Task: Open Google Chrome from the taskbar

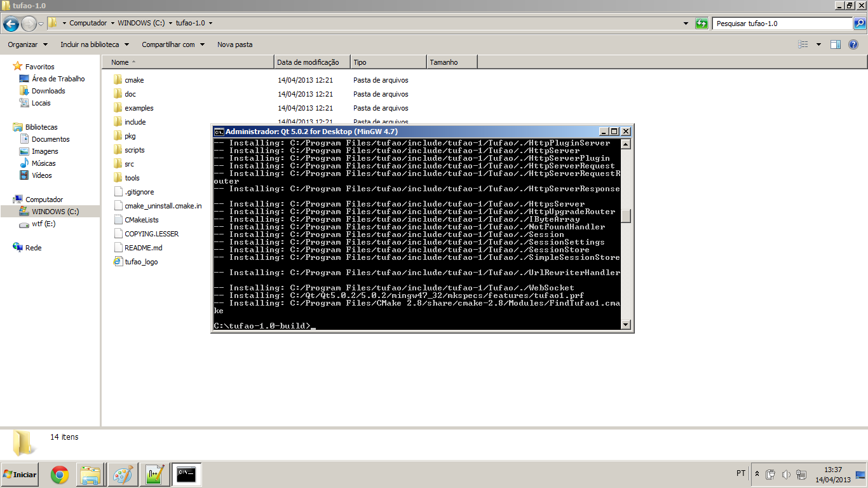Action: [60, 474]
